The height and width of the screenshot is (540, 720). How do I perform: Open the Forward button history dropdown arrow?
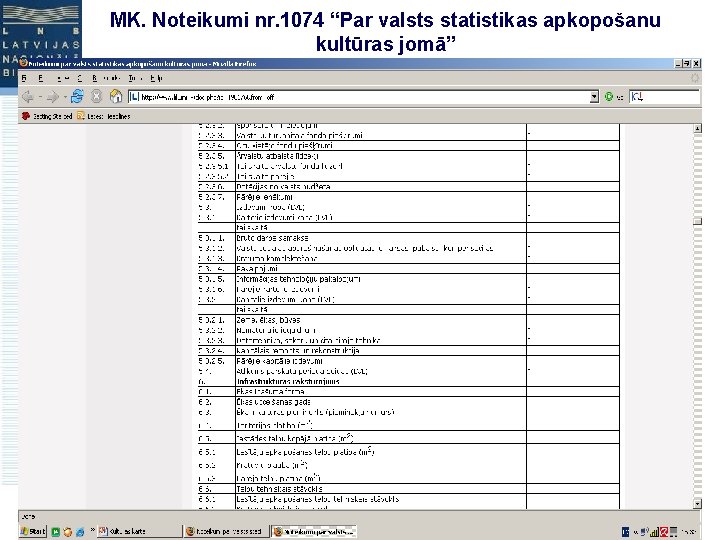click(65, 97)
